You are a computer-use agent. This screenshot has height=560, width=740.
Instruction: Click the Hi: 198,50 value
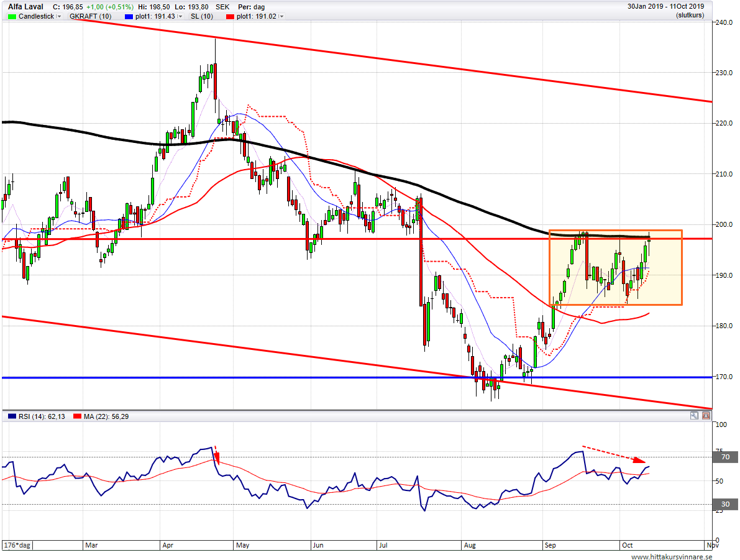[x=154, y=7]
